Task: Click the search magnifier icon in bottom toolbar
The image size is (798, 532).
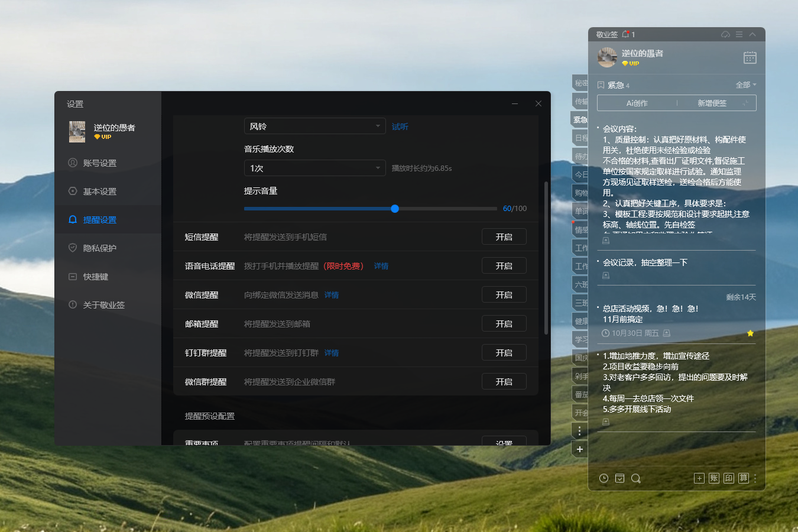Action: point(636,478)
